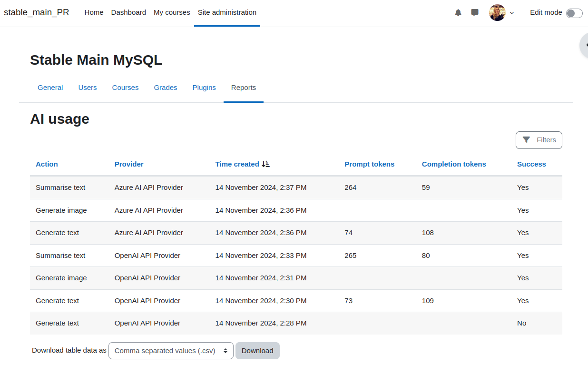Click the AI usage heading
588x365 pixels.
coord(59,119)
